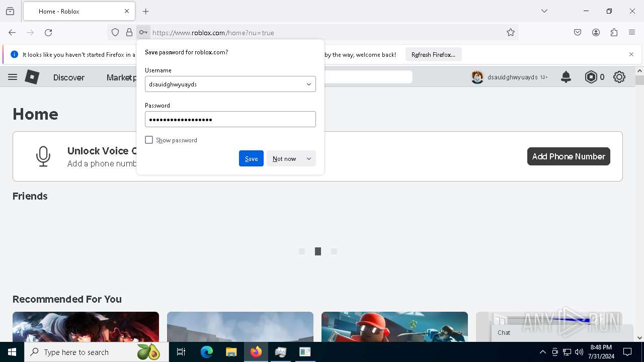
Task: Open a new tab with plus button
Action: pyautogui.click(x=146, y=11)
